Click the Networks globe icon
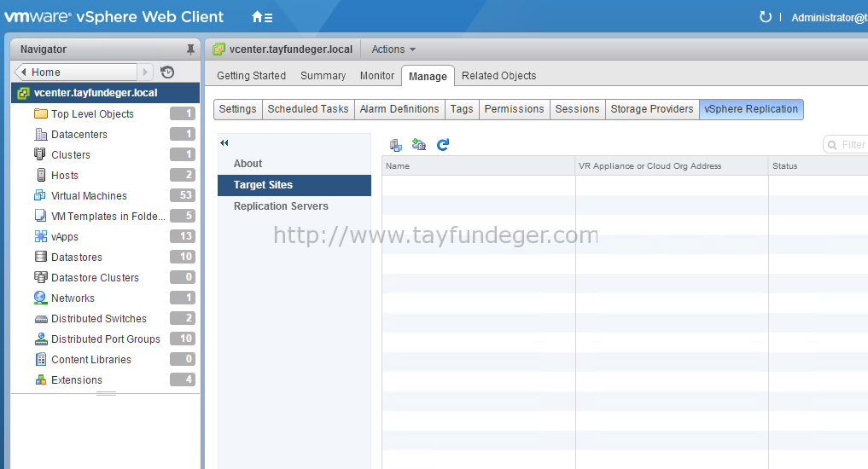 [x=40, y=298]
